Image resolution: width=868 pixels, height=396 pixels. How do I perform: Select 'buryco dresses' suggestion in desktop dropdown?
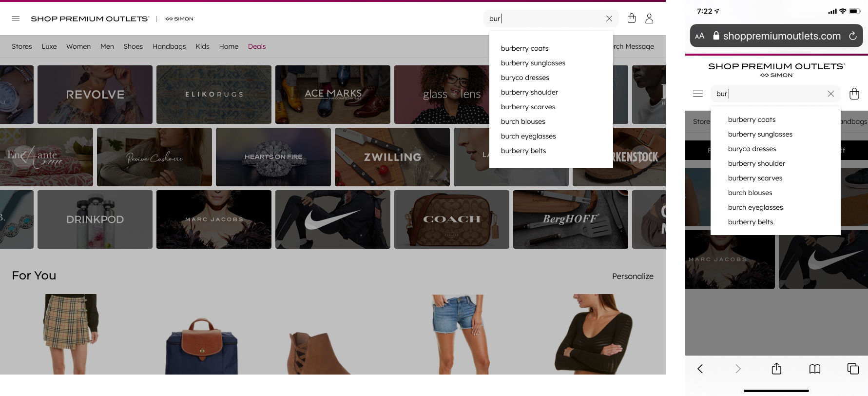[x=525, y=78]
